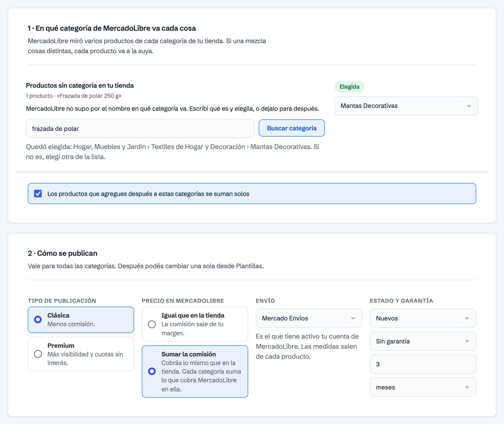Viewport: 504px width, 424px height.
Task: Click the PRECIO EN MERCADOLIBRE label
Action: tap(183, 301)
